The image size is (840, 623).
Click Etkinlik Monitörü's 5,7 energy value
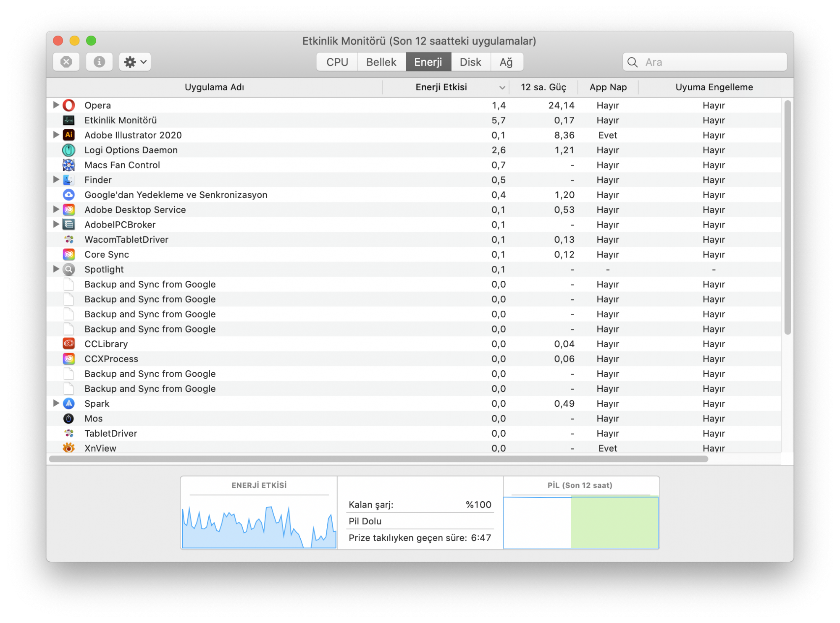pyautogui.click(x=499, y=120)
